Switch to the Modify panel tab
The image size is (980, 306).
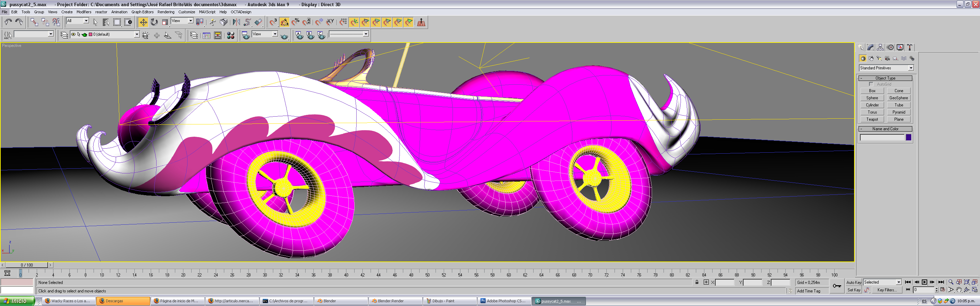[870, 48]
